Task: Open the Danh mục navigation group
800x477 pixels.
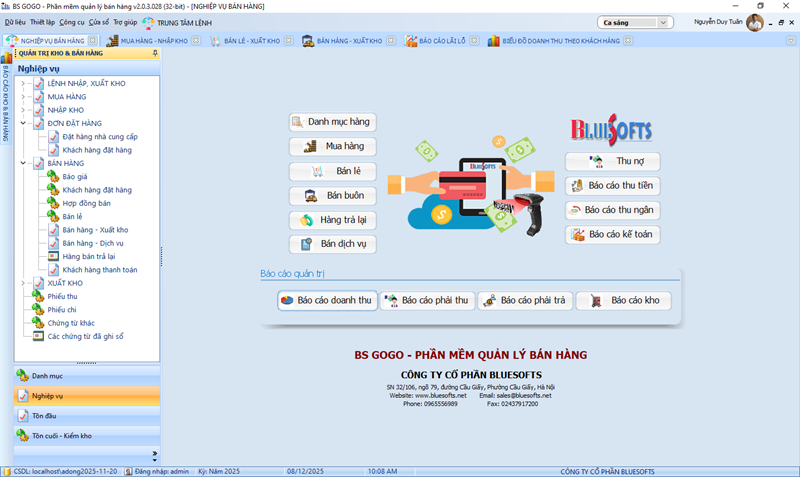Action: [x=86, y=375]
